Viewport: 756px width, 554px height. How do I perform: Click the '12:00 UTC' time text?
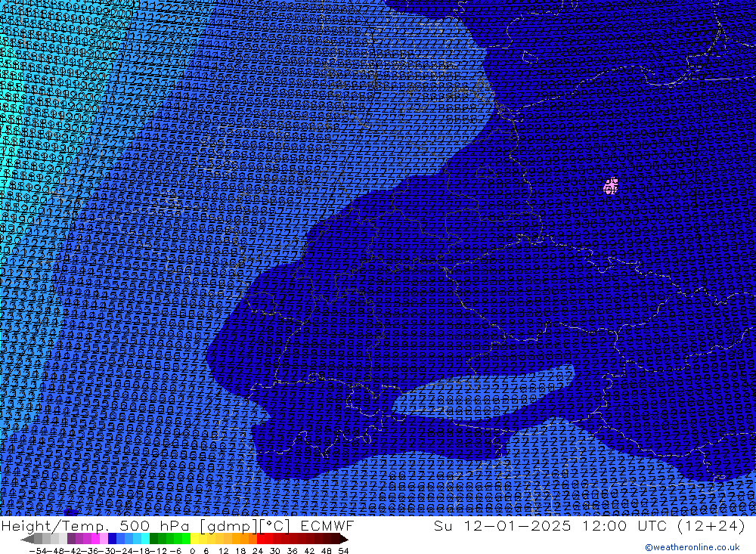pos(626,525)
